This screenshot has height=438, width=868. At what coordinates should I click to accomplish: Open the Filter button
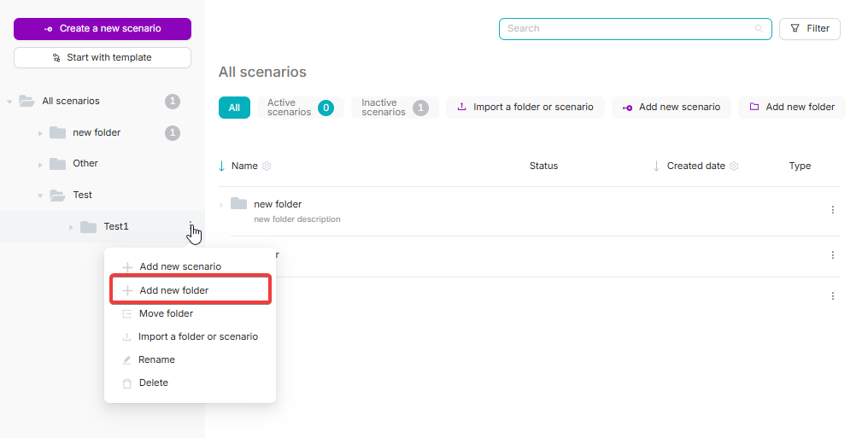[809, 29]
